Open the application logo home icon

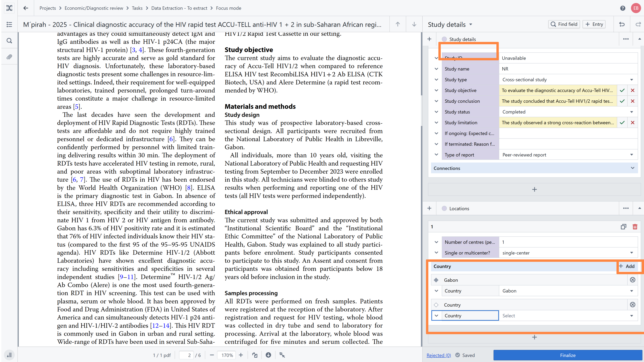(9, 8)
